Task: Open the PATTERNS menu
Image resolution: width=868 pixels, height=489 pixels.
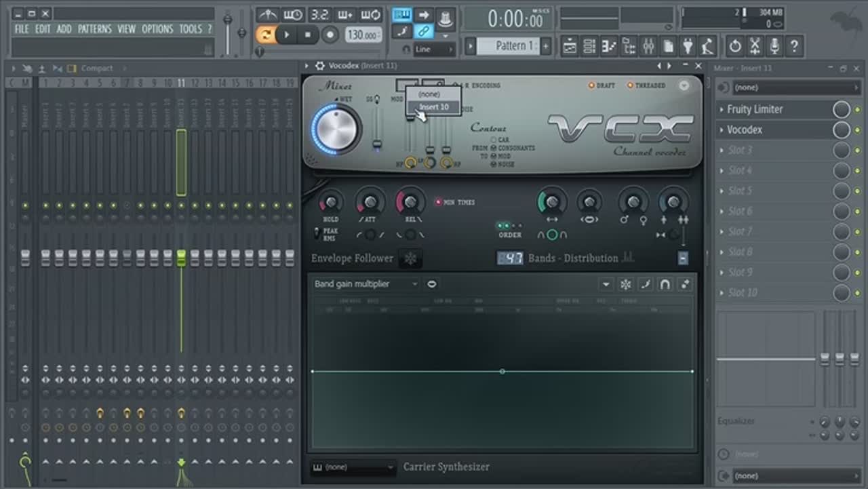Action: point(95,29)
